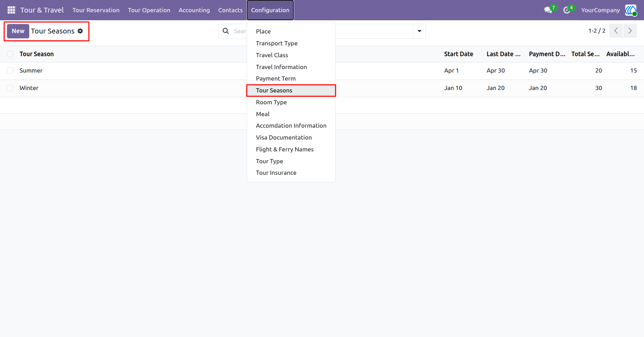644x337 pixels.
Task: Go to the previous page arrow
Action: tap(616, 31)
